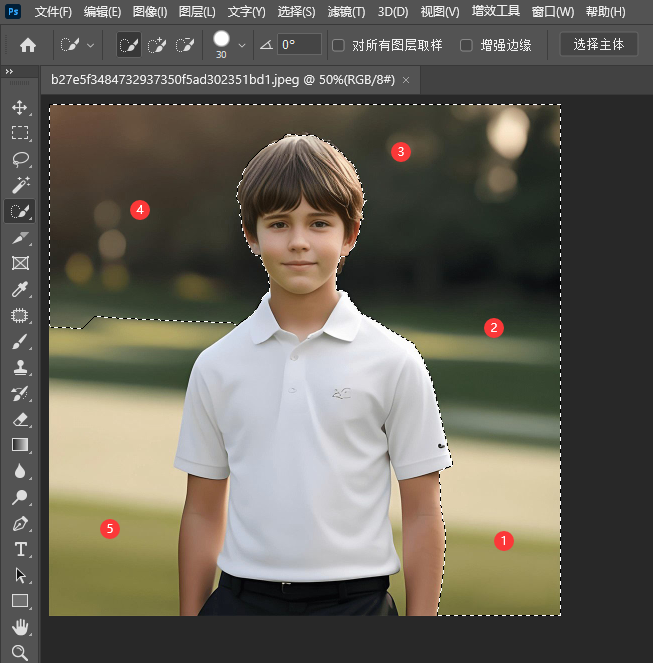Select the Rectangle shape tool
The height and width of the screenshot is (663, 653).
20,601
